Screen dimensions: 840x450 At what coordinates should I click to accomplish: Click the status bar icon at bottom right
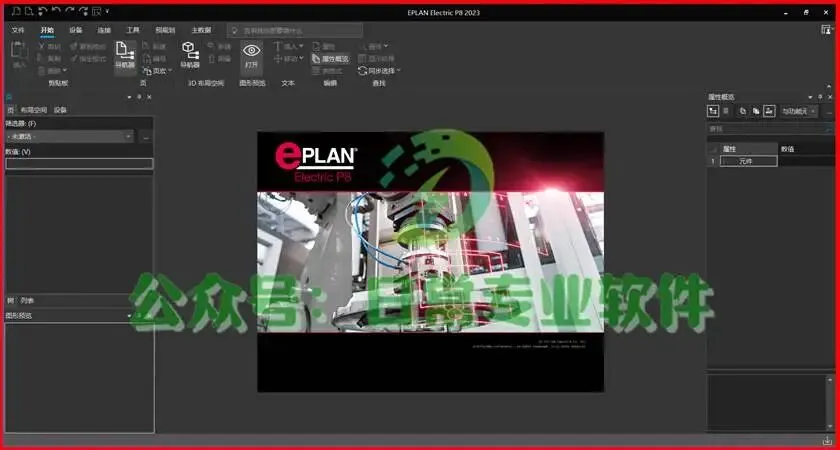tap(827, 440)
